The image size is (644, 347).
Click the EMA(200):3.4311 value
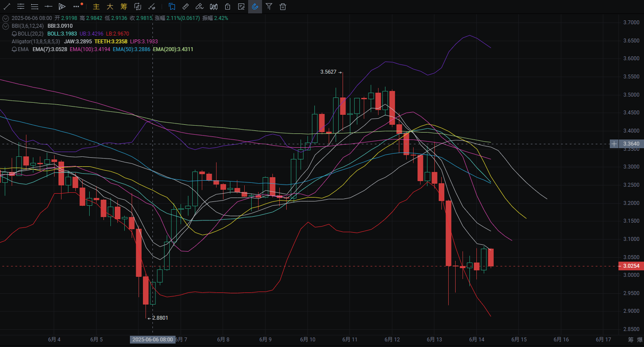[173, 49]
